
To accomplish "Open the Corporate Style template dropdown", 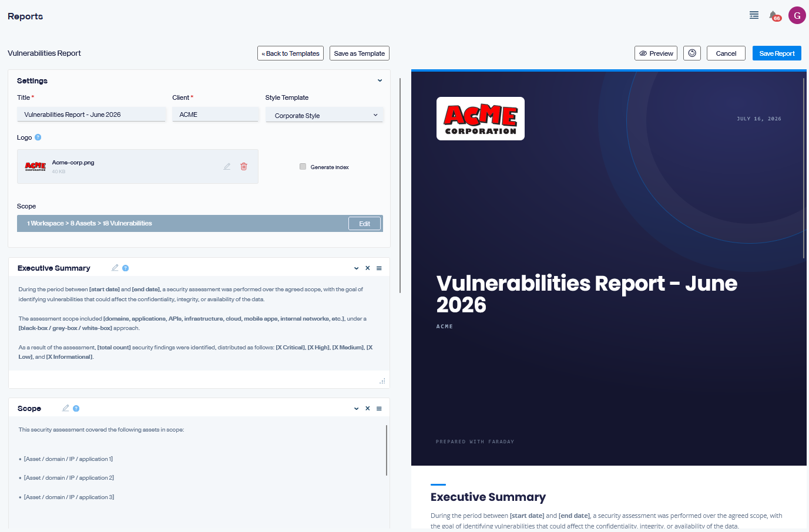I will 324,115.
